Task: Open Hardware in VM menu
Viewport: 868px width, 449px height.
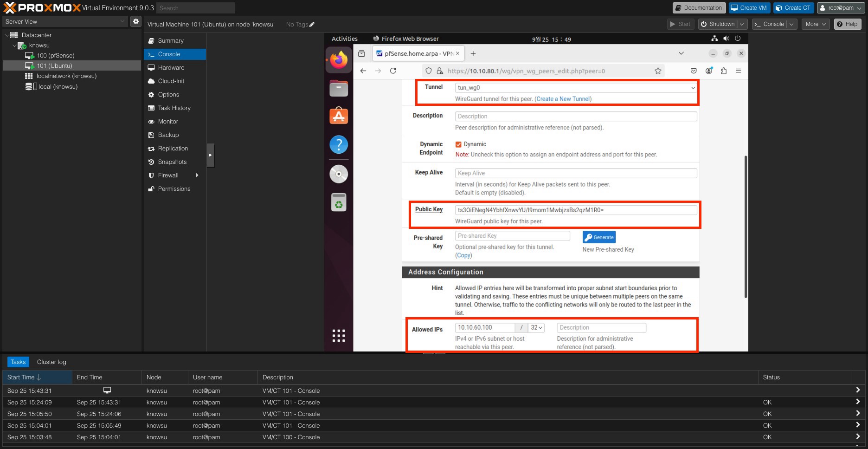Action: click(x=175, y=68)
